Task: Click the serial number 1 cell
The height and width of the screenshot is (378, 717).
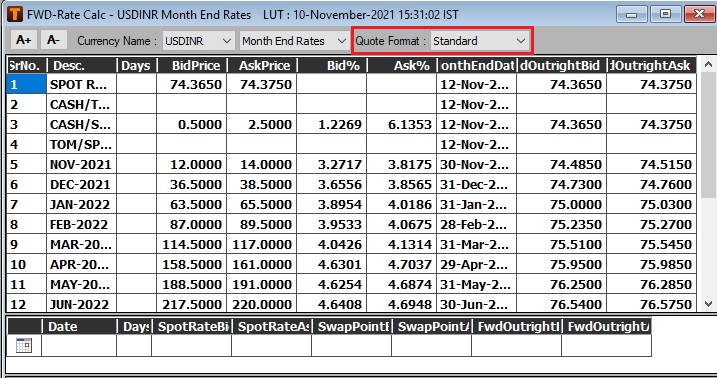Action: tap(26, 84)
